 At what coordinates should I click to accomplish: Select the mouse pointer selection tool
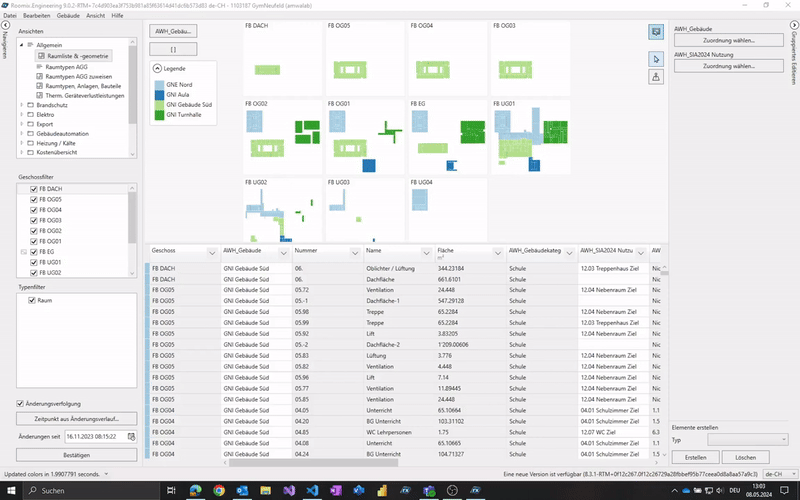coord(656,59)
